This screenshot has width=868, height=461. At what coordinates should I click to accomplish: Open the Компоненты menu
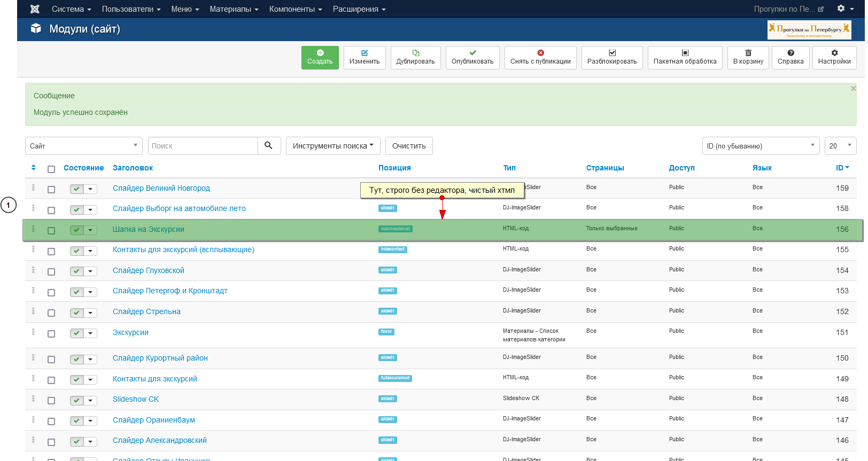point(295,9)
